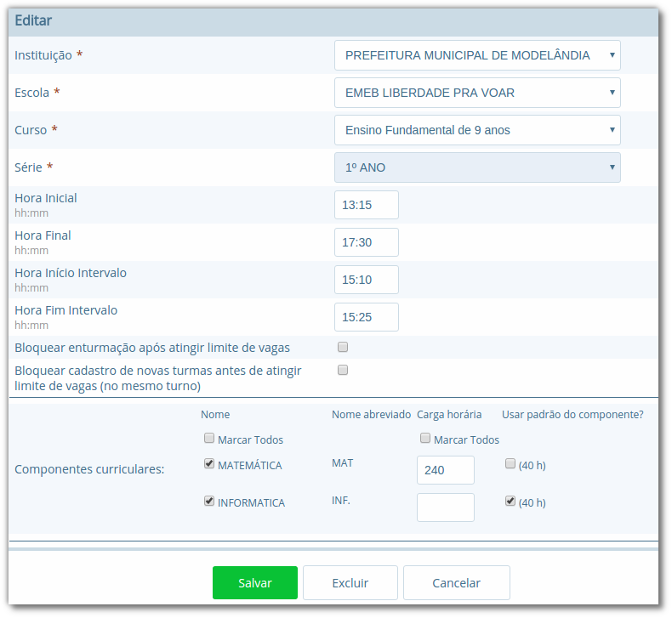Click MATEMÁTICA carga horária field
The height and width of the screenshot is (618, 672).
click(x=445, y=470)
